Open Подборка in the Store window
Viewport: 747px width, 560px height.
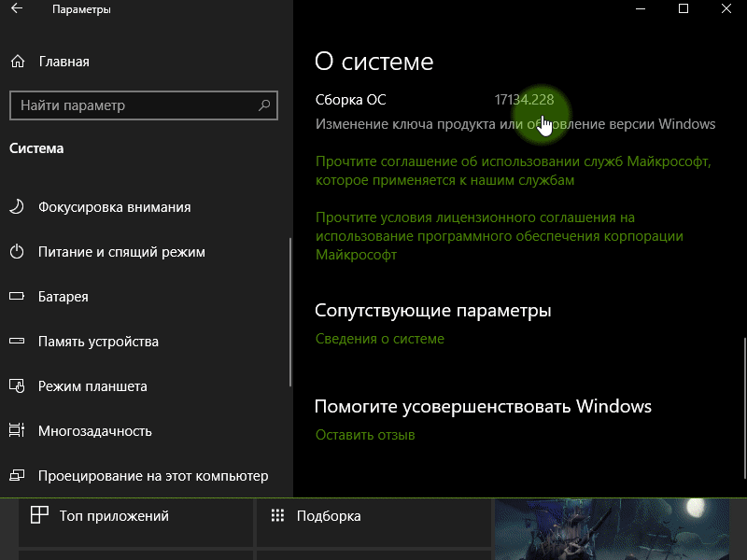click(374, 523)
